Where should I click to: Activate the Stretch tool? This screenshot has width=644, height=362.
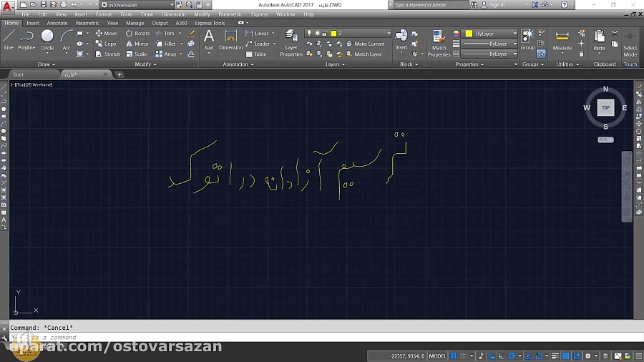click(107, 54)
